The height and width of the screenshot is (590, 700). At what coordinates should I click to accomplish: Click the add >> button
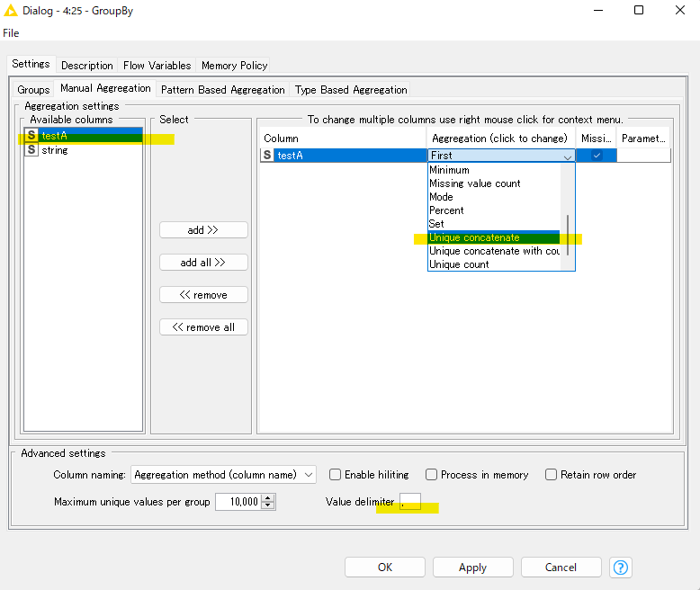203,230
